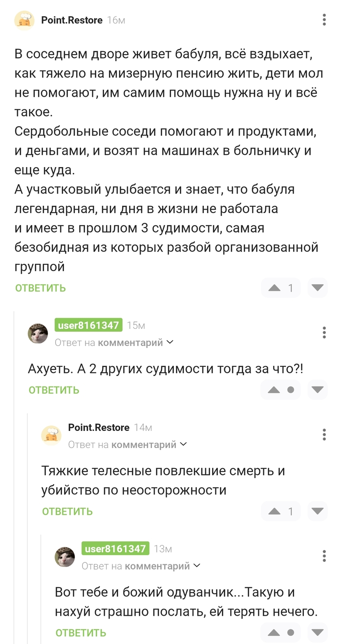Open the three-dot menu on the 15м comment
The height and width of the screenshot is (644, 342).
(324, 333)
